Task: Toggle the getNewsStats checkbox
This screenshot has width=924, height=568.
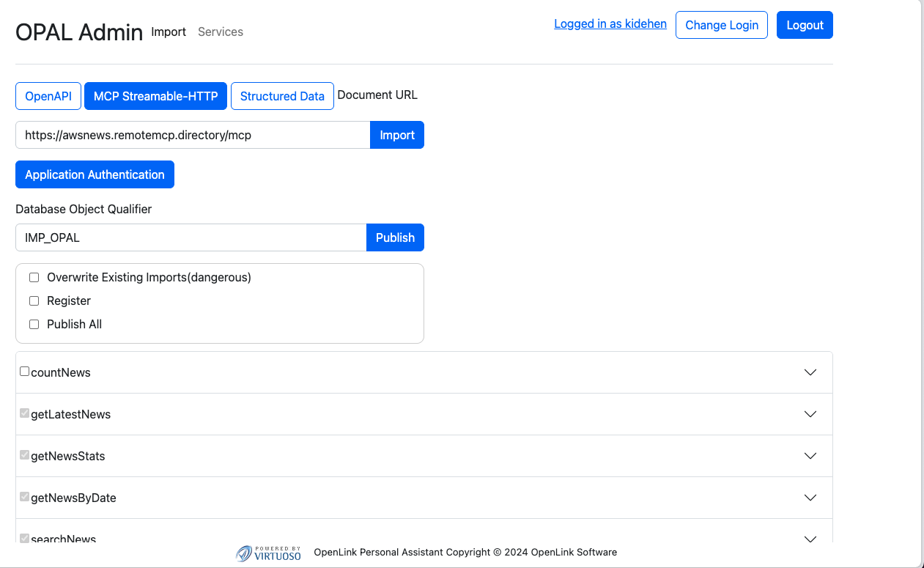Action: pos(24,455)
